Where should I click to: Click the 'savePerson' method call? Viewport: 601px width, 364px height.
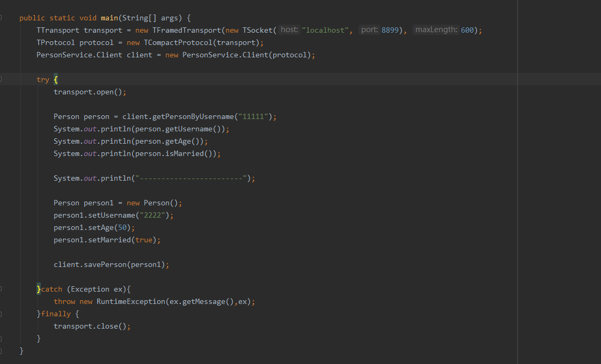(x=105, y=264)
